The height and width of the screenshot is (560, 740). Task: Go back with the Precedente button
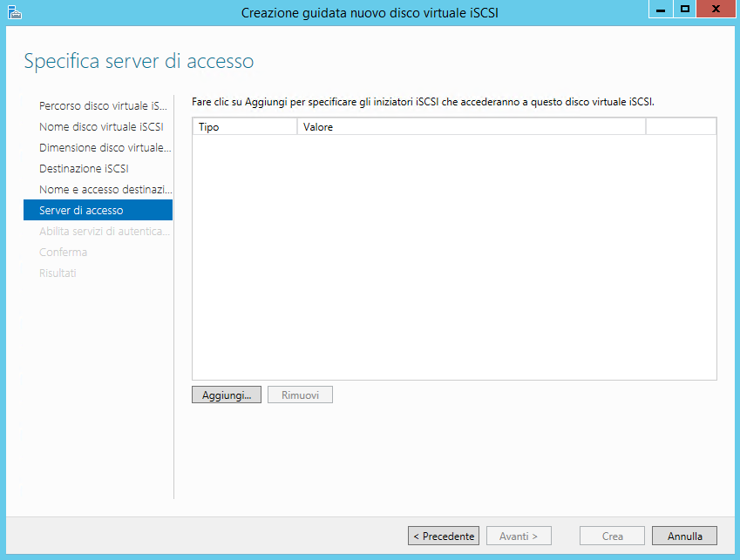coord(444,536)
